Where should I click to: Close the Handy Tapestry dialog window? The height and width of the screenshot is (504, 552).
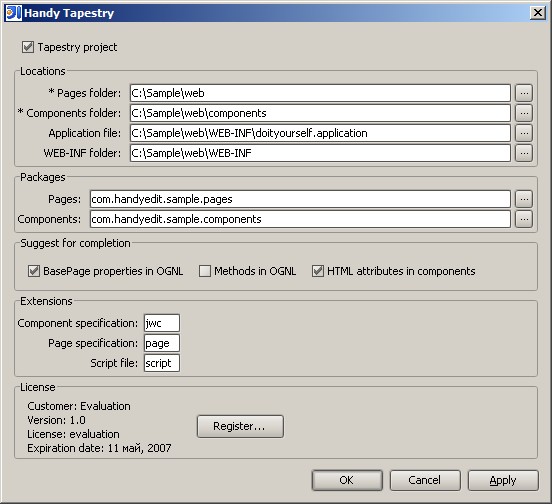[538, 13]
